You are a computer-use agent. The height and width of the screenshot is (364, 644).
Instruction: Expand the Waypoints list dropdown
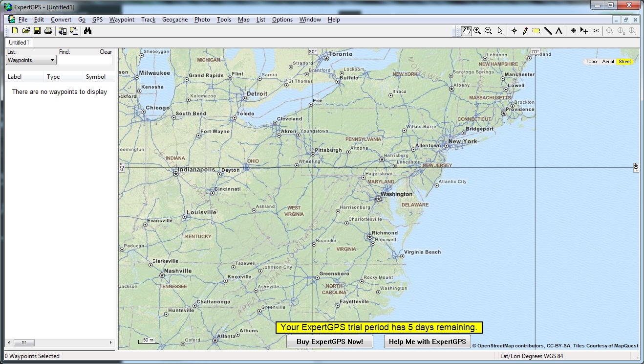(x=31, y=60)
